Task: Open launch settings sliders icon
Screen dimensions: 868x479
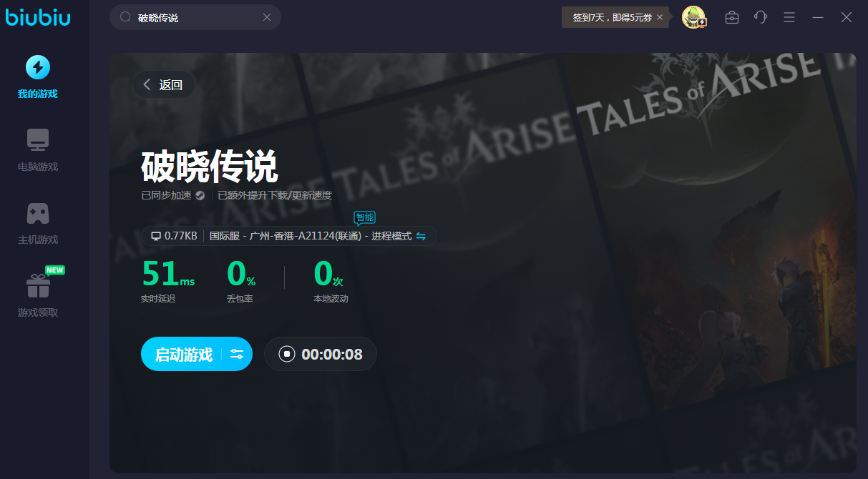Action: [237, 354]
